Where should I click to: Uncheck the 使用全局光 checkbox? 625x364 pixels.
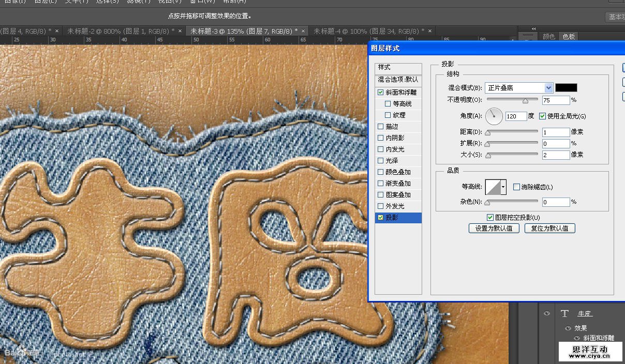click(x=543, y=116)
